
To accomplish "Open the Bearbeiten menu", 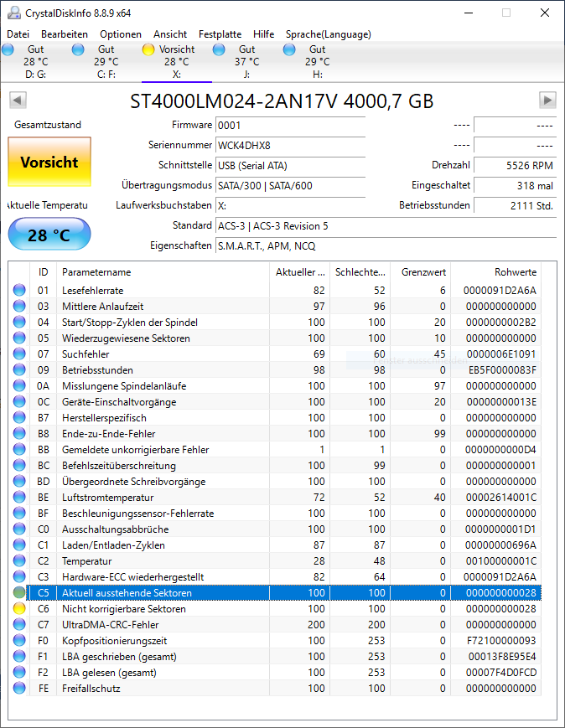I will pyautogui.click(x=64, y=34).
